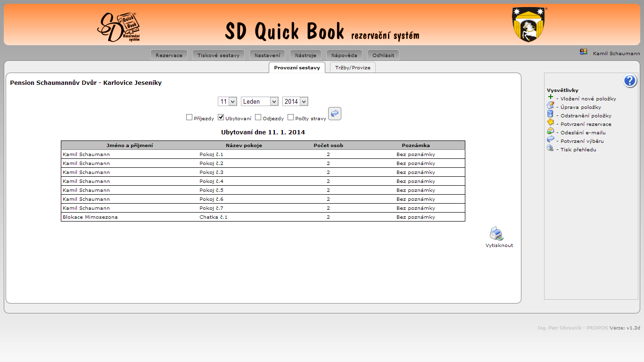Click the Potvrzení výběru legend arrow icon
644x362 pixels.
[550, 140]
